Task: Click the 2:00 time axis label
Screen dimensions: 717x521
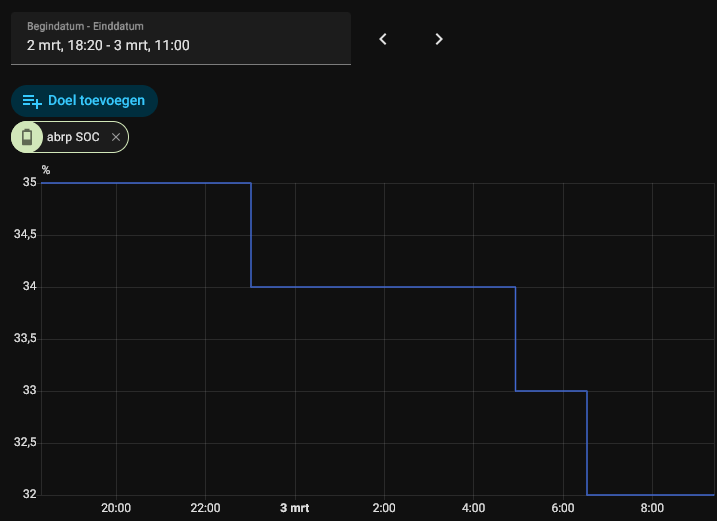Action: (384, 508)
